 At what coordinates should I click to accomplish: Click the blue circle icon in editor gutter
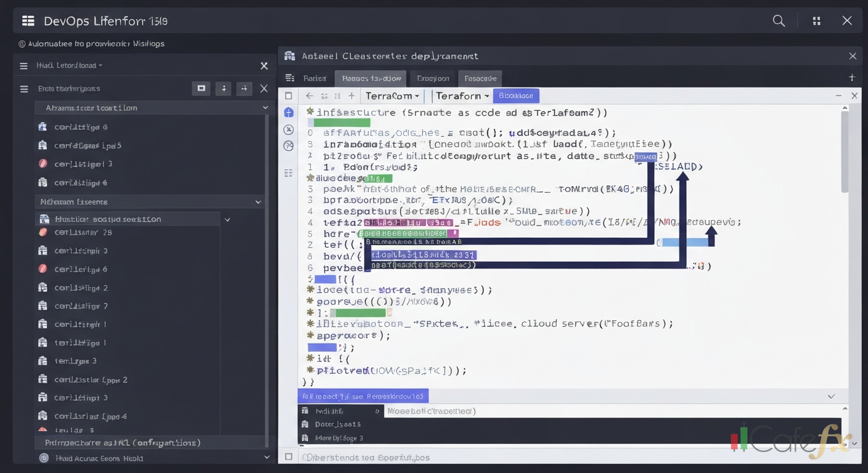[289, 112]
